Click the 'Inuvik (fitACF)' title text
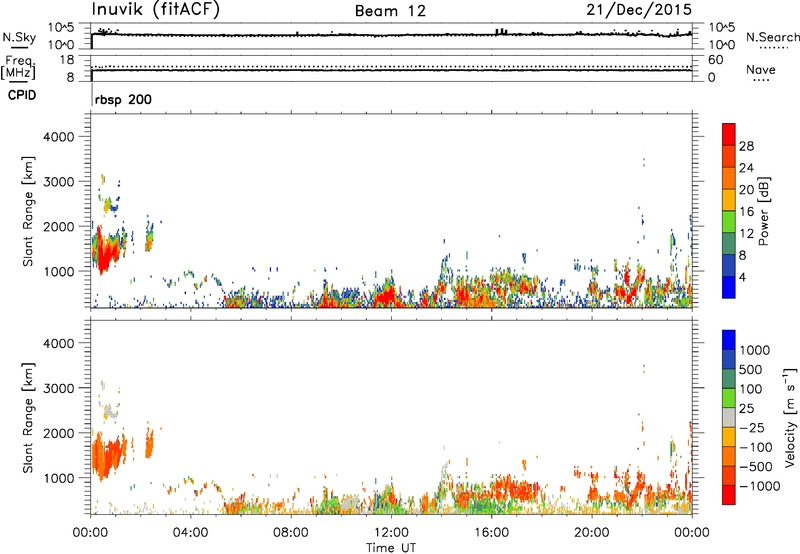This screenshot has width=800, height=554. coord(156,9)
